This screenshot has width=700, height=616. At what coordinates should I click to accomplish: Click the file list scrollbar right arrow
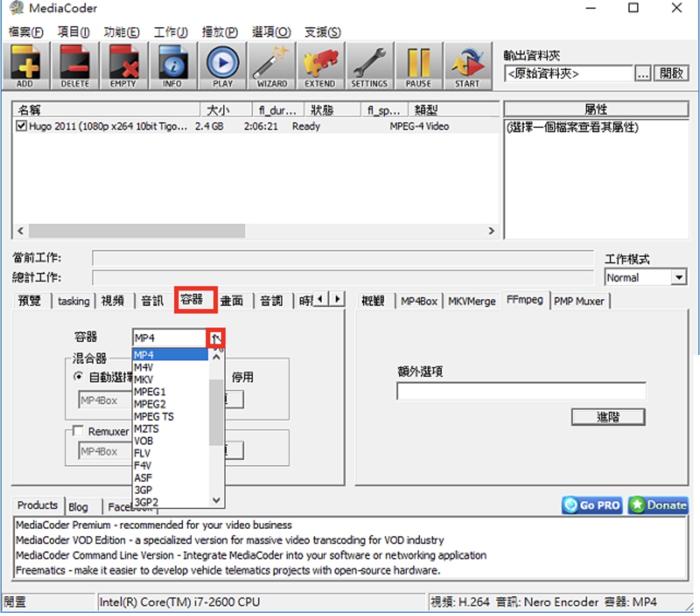491,231
